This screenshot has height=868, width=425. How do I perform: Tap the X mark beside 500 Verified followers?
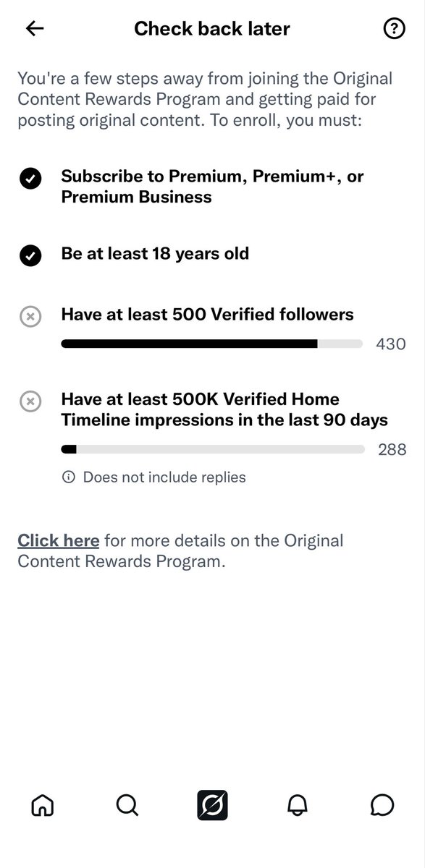click(x=30, y=317)
